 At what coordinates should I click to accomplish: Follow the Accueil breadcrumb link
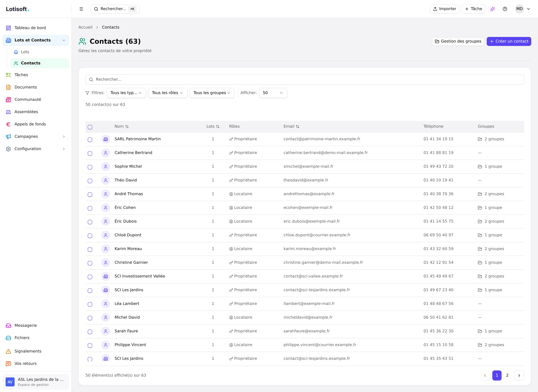pos(85,27)
